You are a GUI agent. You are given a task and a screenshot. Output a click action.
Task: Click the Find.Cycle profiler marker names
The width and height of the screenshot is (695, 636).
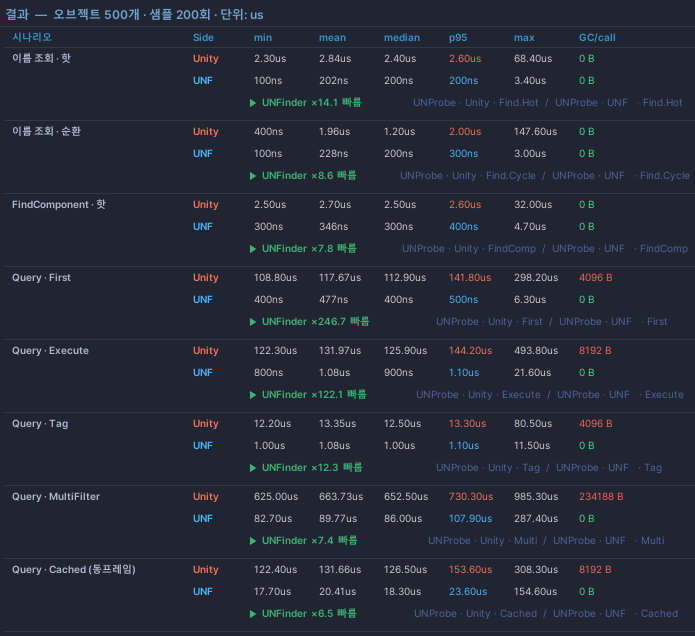click(x=545, y=176)
